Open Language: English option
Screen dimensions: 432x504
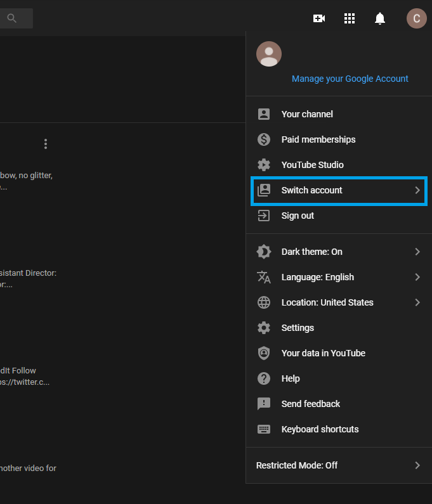(339, 277)
